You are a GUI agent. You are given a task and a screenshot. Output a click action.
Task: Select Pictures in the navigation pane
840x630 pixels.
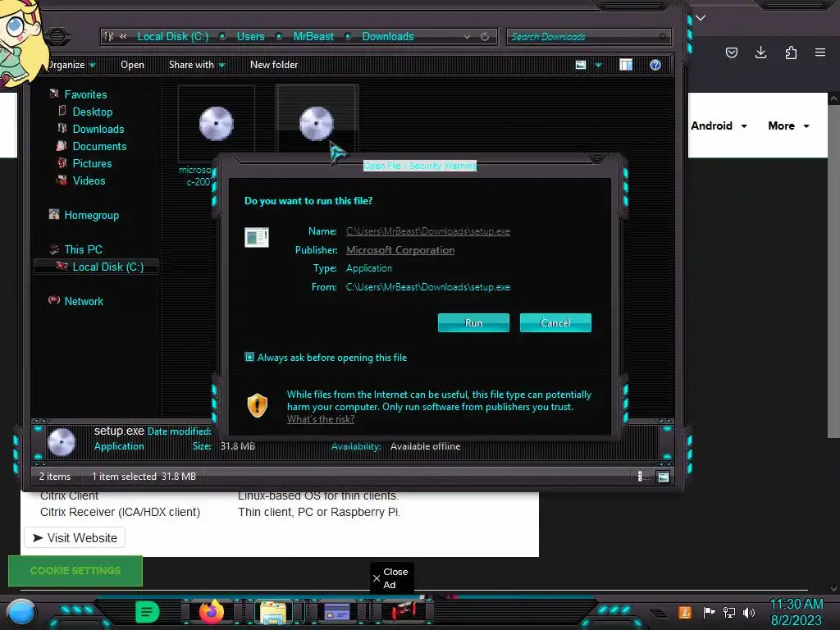point(92,163)
